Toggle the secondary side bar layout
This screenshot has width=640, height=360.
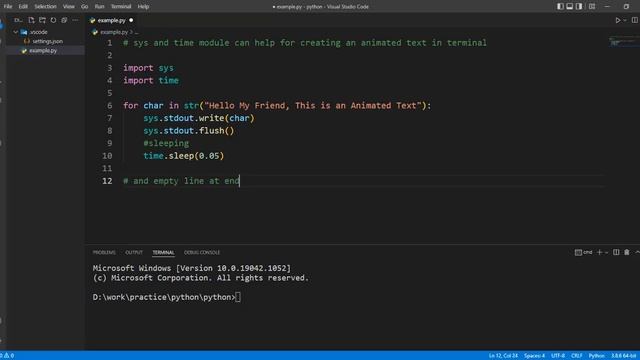[579, 7]
